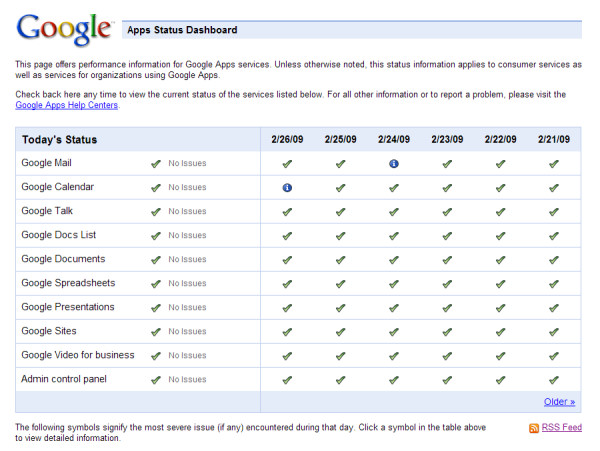Click the Google Mail info icon for 2/24/09
Viewport: 600px width, 451px height.
[394, 164]
